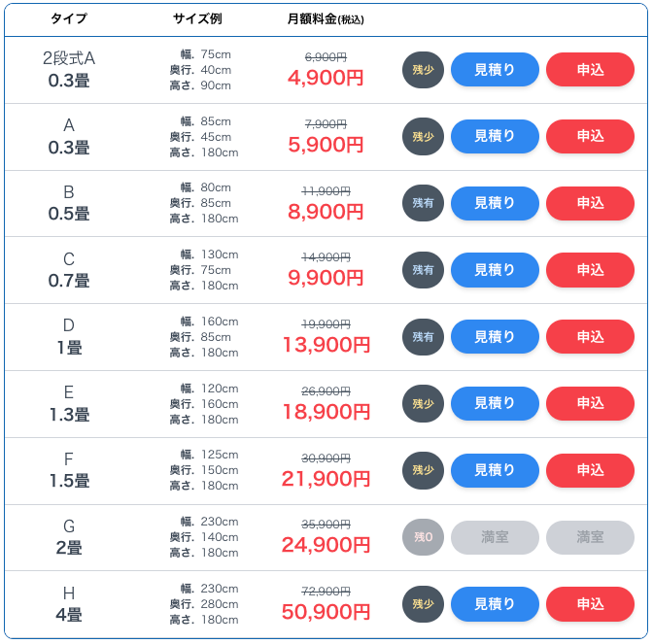This screenshot has height=644, width=653.
Task: Click 残少 badge in type H row
Action: click(423, 603)
